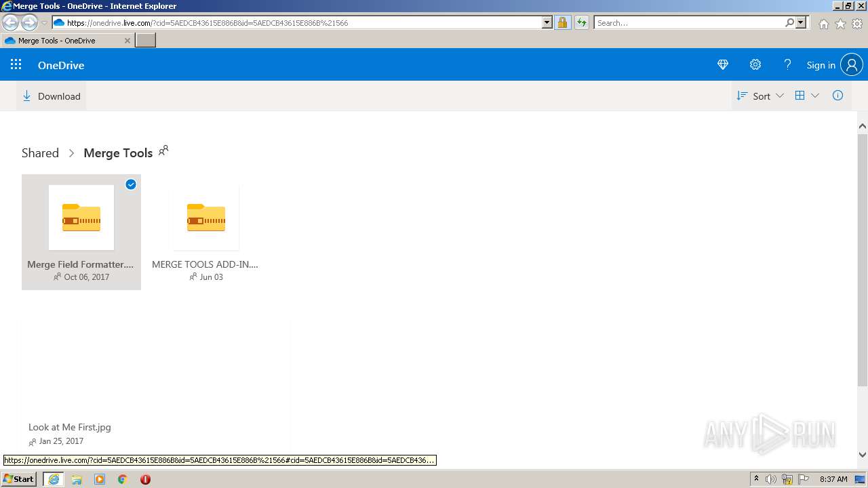Download the selected file
Image resolution: width=868 pixels, height=488 pixels.
click(x=52, y=96)
